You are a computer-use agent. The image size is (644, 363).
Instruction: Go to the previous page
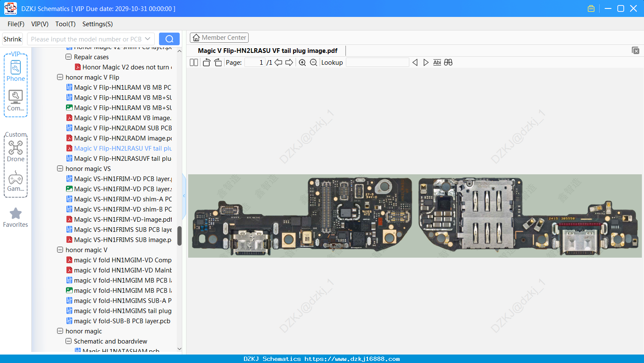click(278, 63)
